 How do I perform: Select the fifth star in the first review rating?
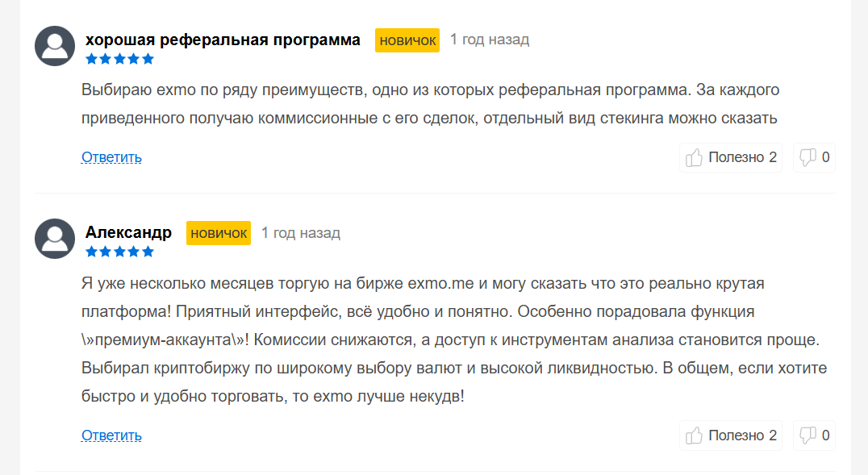[148, 58]
